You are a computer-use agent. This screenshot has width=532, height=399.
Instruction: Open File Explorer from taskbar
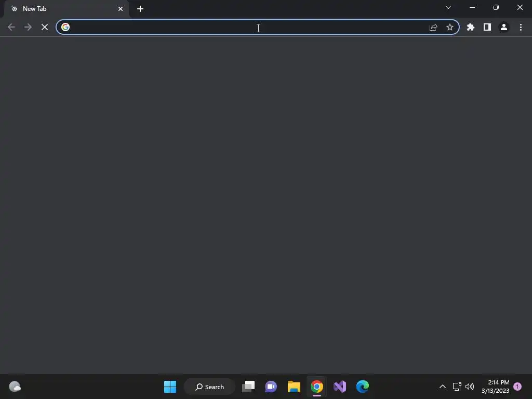[x=294, y=387]
